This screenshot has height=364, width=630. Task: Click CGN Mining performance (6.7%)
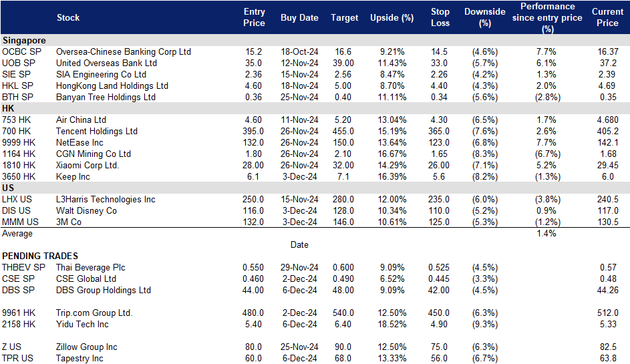click(x=548, y=154)
